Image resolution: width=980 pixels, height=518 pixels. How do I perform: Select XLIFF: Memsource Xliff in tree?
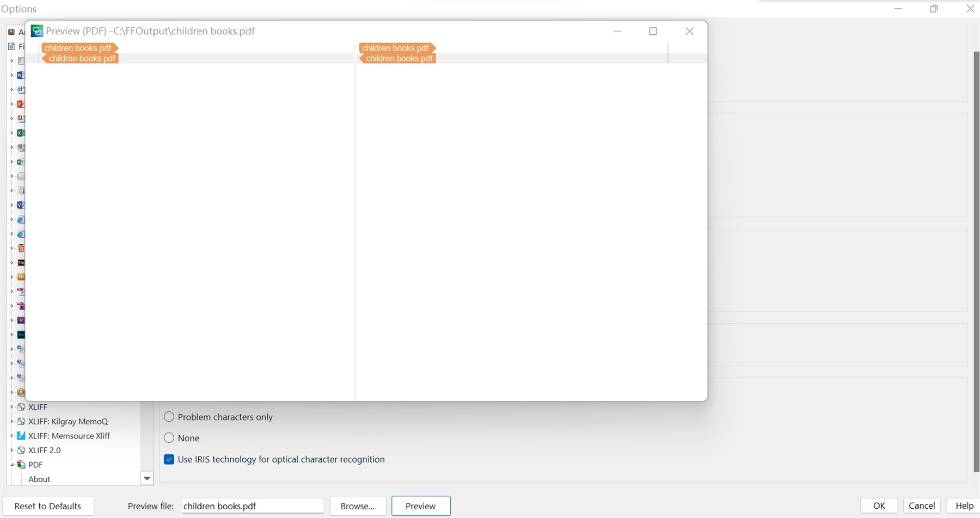[69, 436]
